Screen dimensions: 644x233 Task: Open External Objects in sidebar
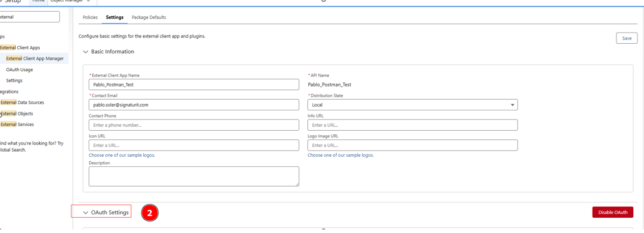click(17, 113)
